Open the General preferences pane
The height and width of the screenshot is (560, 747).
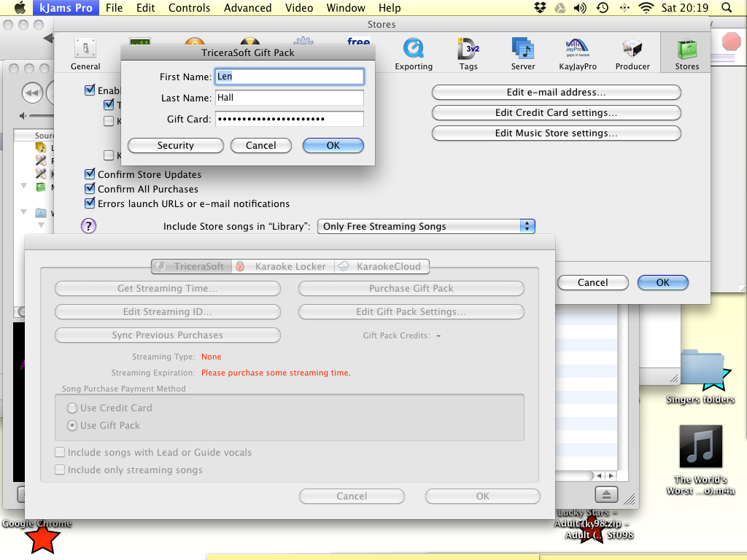pyautogui.click(x=85, y=53)
